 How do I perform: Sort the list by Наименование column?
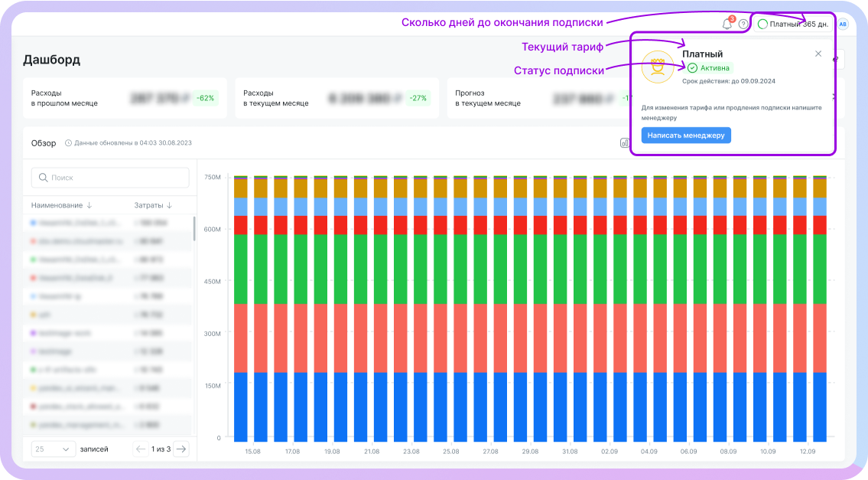pos(61,205)
